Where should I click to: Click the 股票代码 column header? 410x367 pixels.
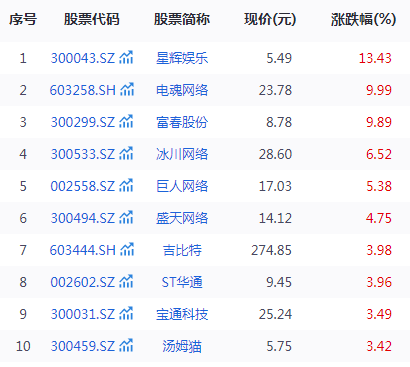92,19
